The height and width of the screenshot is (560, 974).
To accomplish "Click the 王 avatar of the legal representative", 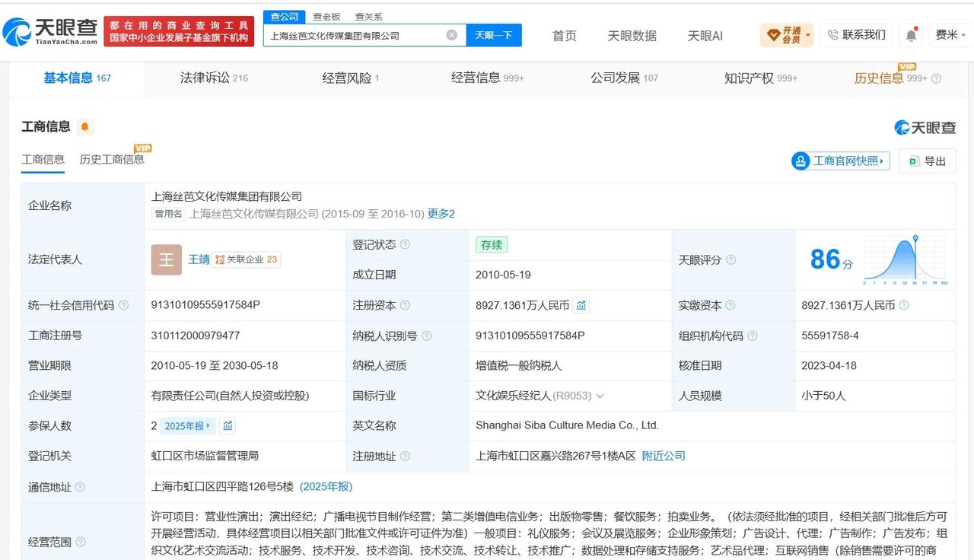I will 167,259.
